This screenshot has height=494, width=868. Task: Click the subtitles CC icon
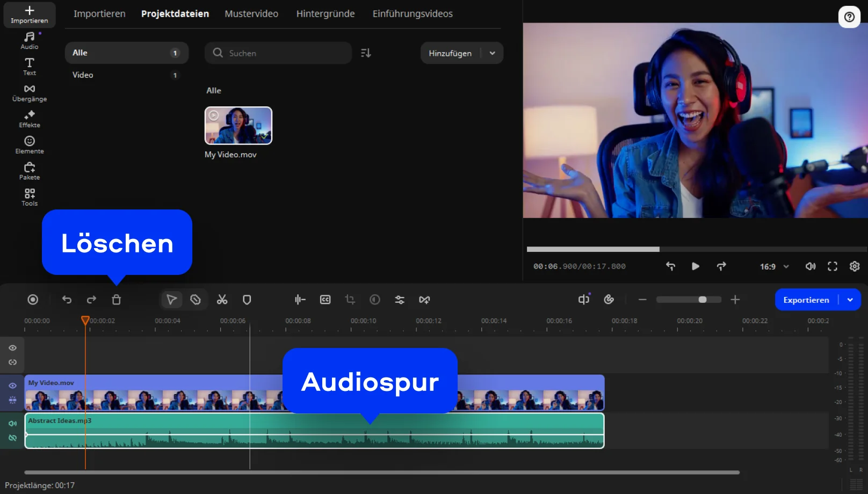tap(325, 300)
